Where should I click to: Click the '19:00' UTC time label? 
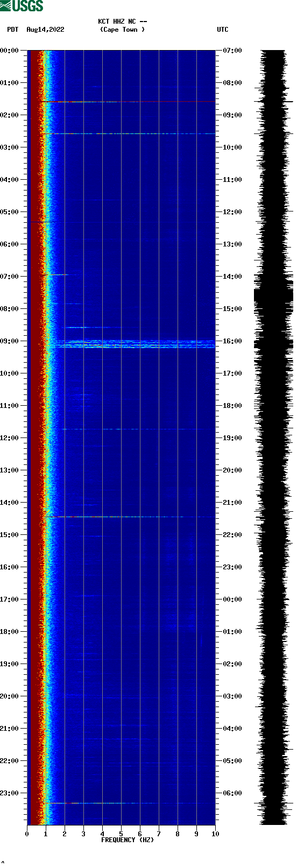232,438
